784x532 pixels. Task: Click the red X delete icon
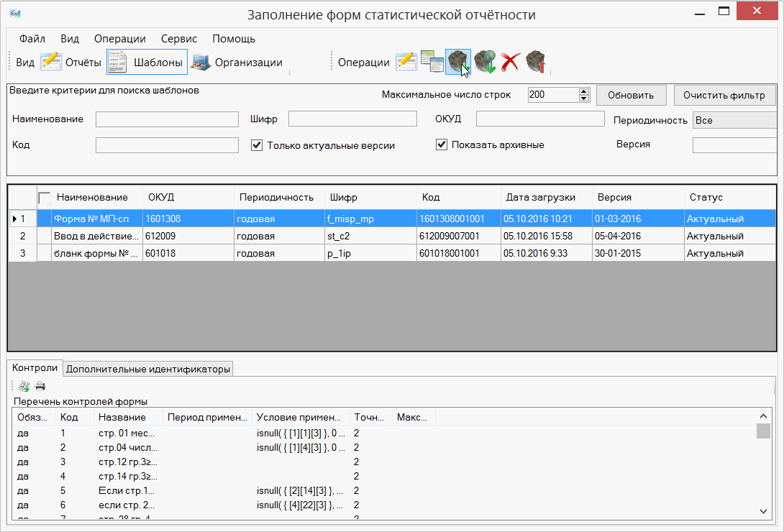pyautogui.click(x=510, y=63)
